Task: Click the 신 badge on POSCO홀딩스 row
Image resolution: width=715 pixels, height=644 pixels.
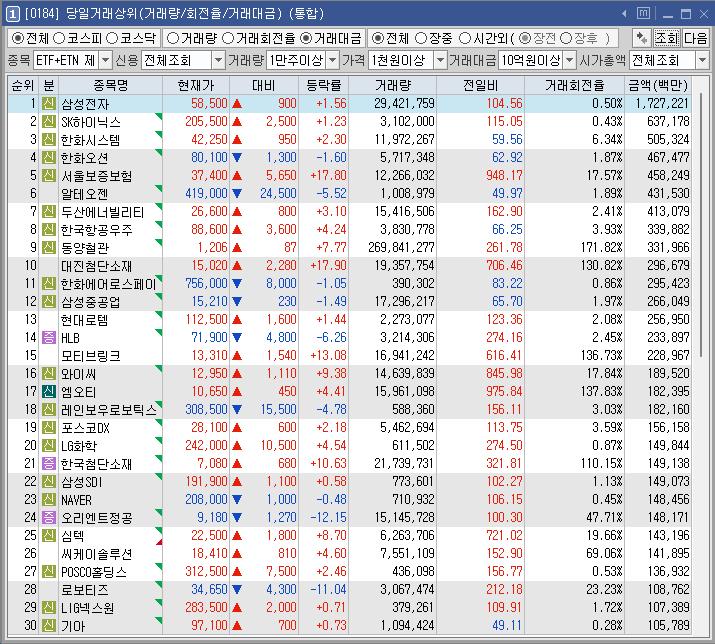Action: click(49, 571)
